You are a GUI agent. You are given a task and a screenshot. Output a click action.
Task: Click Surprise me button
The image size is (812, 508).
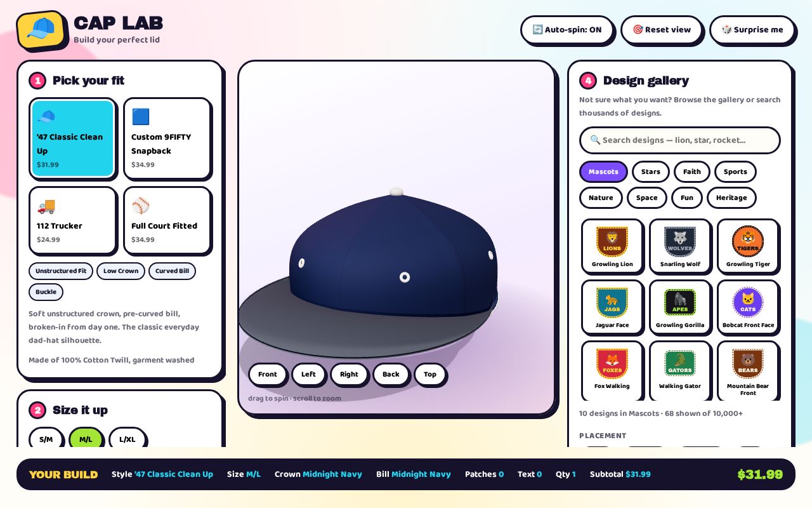752,30
